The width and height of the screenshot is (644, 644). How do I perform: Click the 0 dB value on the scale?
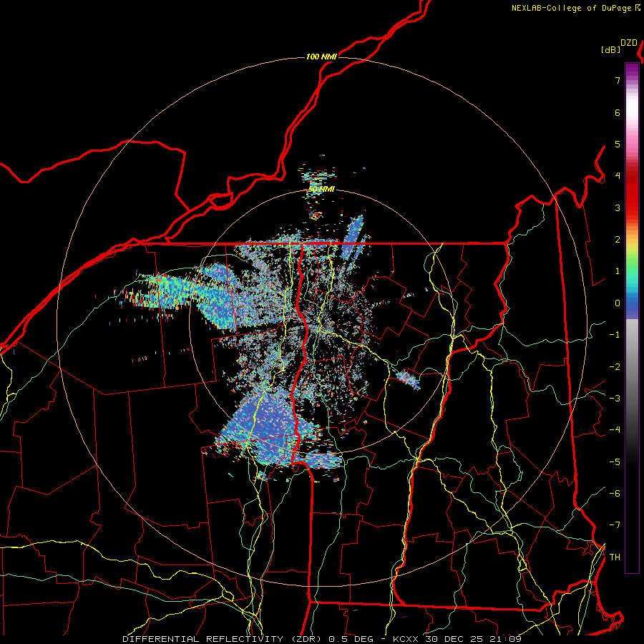pos(618,303)
